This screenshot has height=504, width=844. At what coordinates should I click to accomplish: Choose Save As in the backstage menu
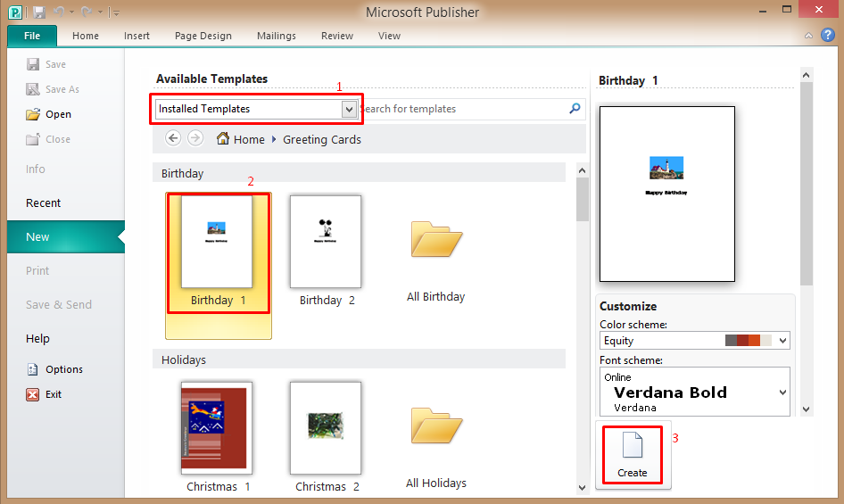point(53,89)
